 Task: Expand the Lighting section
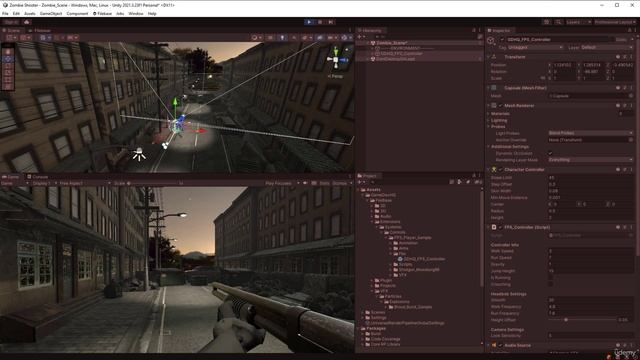tap(489, 120)
